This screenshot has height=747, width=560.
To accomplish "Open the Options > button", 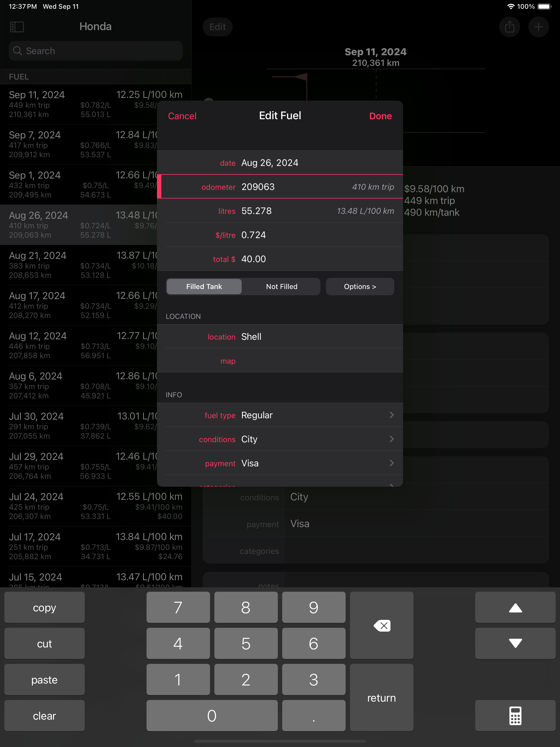I will pyautogui.click(x=360, y=286).
